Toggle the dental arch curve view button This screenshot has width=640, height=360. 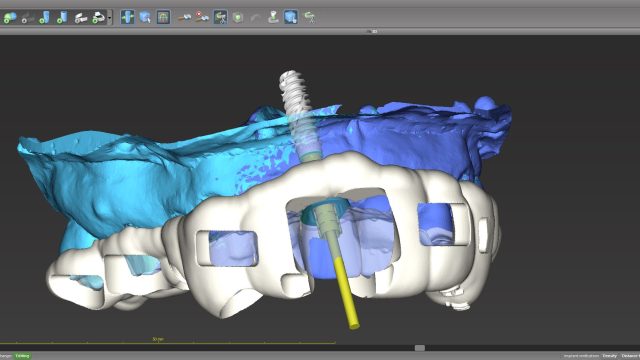[x=163, y=17]
